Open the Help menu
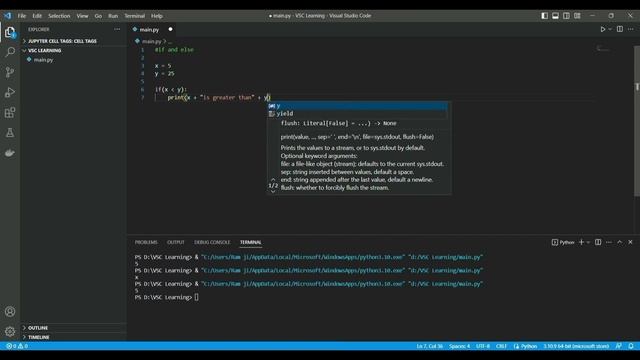This screenshot has height=360, width=640. click(x=157, y=16)
